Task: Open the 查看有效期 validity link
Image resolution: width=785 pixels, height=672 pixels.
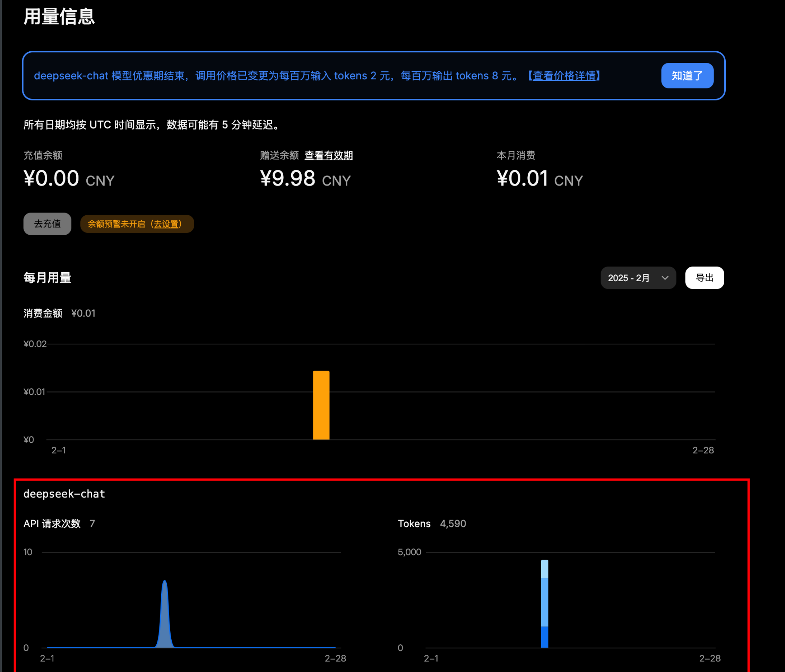Action: click(x=328, y=155)
